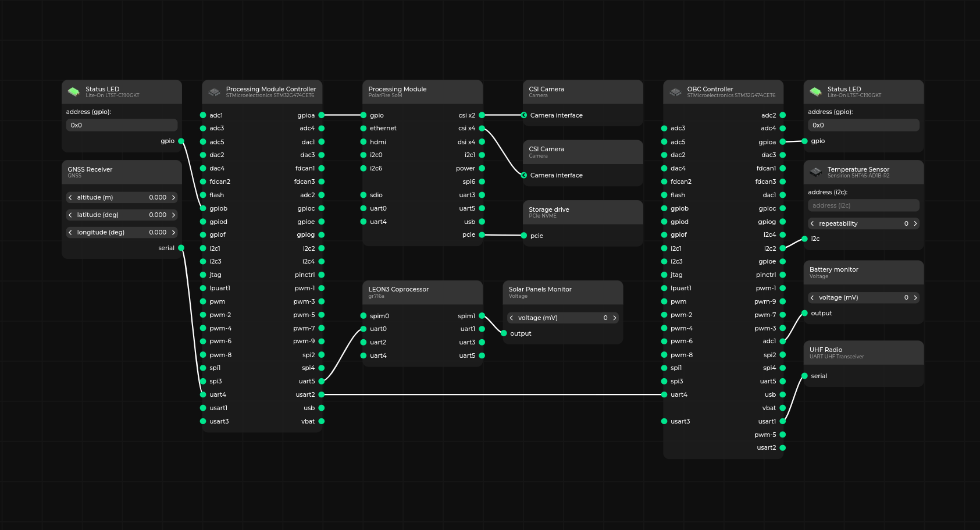Click the usart2 port on OBC Controller
This screenshot has height=530, width=980.
[x=783, y=448]
